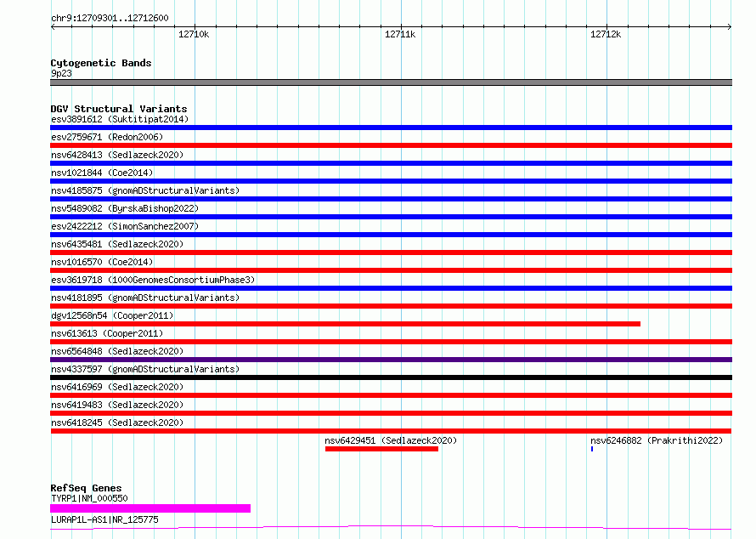Select the short red bar under nsv6429451

click(x=382, y=449)
